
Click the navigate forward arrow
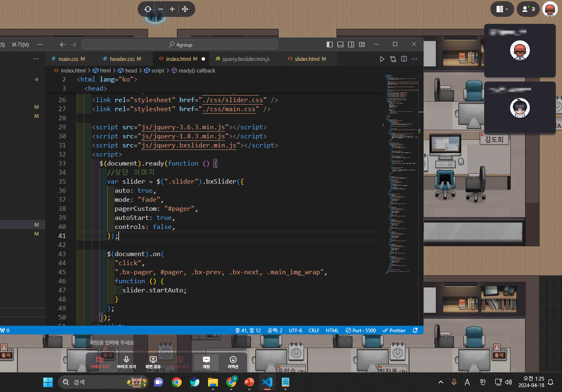coord(73,44)
